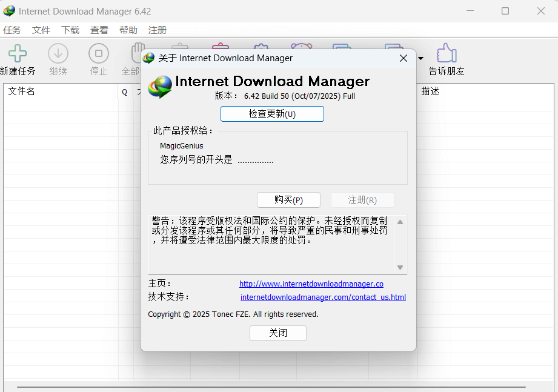Screen dimensions: 558x392
Task: Open the 查看 menu
Action: click(99, 30)
